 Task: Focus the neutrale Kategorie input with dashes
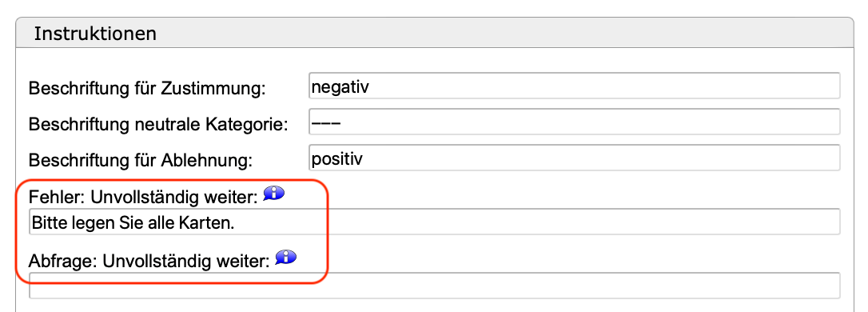[x=574, y=122]
